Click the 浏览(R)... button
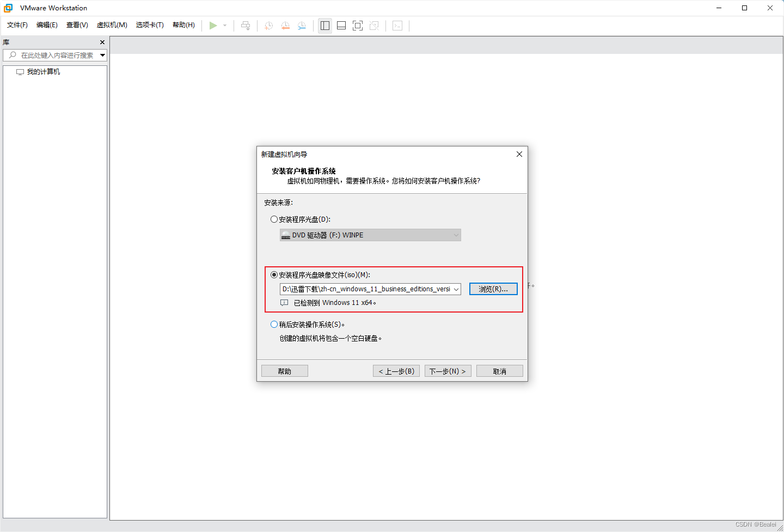The image size is (784, 532). point(493,289)
